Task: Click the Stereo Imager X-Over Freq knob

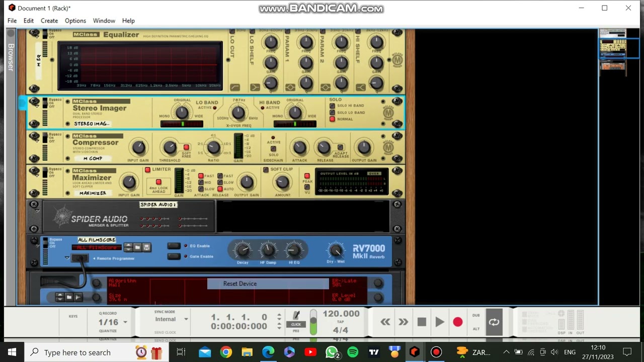Action: tap(238, 113)
